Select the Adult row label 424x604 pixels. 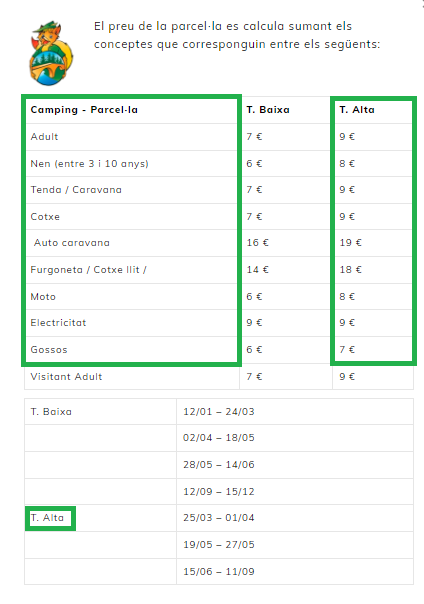point(44,137)
